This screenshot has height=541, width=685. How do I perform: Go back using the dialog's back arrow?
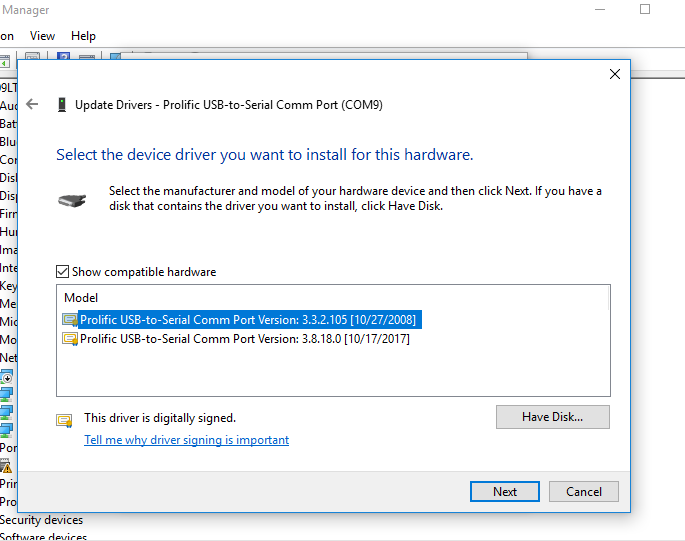click(x=32, y=104)
